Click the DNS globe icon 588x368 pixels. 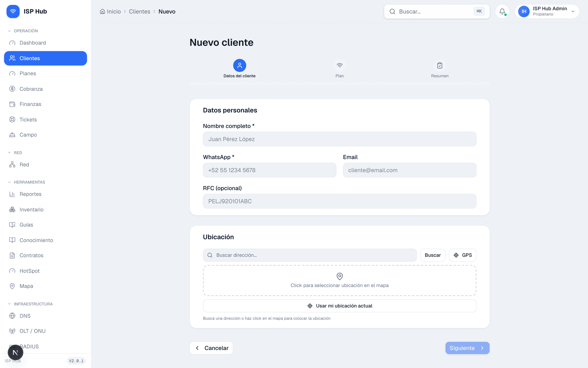pos(12,316)
